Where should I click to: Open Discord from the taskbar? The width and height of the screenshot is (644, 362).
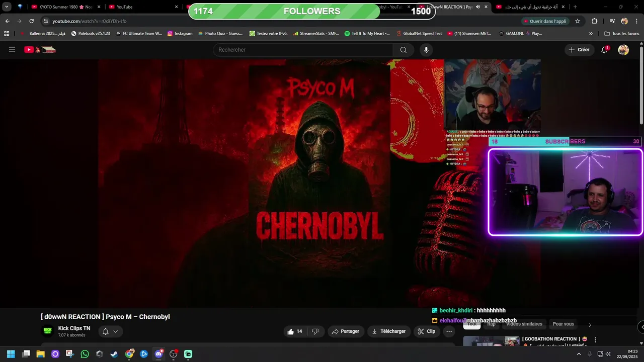(x=159, y=354)
